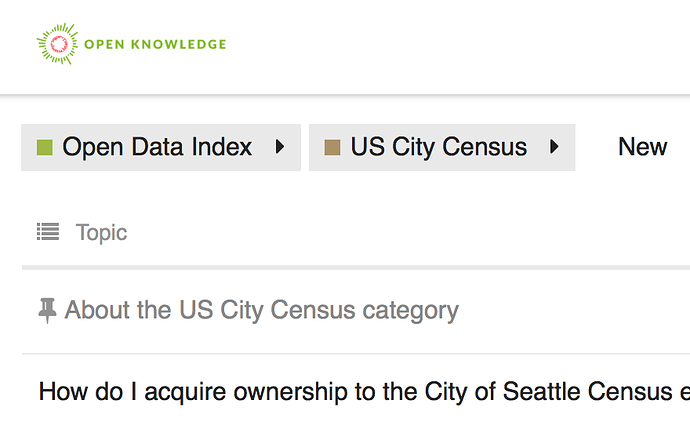Image resolution: width=690 pixels, height=421 pixels.
Task: Click the tan square badge for US City Census
Action: 332,148
